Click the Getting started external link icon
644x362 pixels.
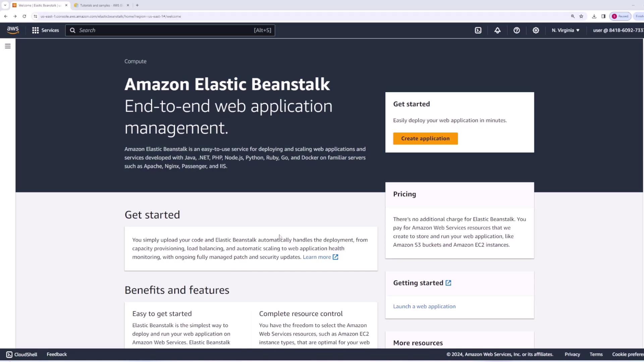448,283
